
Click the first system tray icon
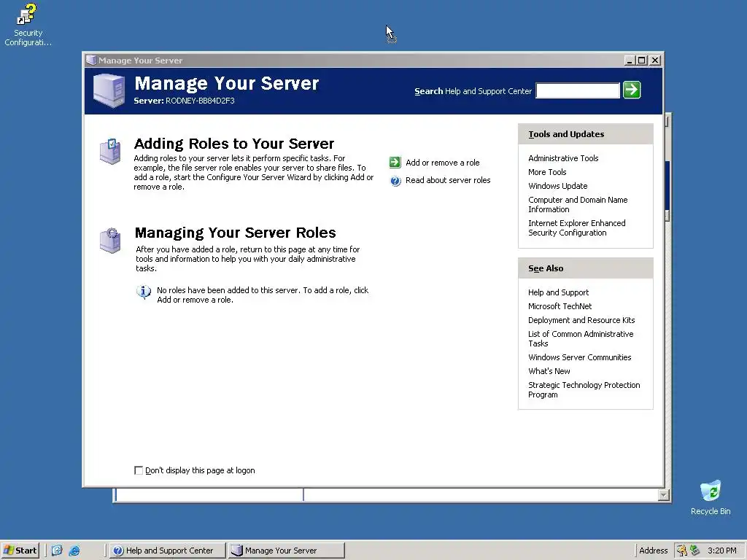tap(682, 551)
